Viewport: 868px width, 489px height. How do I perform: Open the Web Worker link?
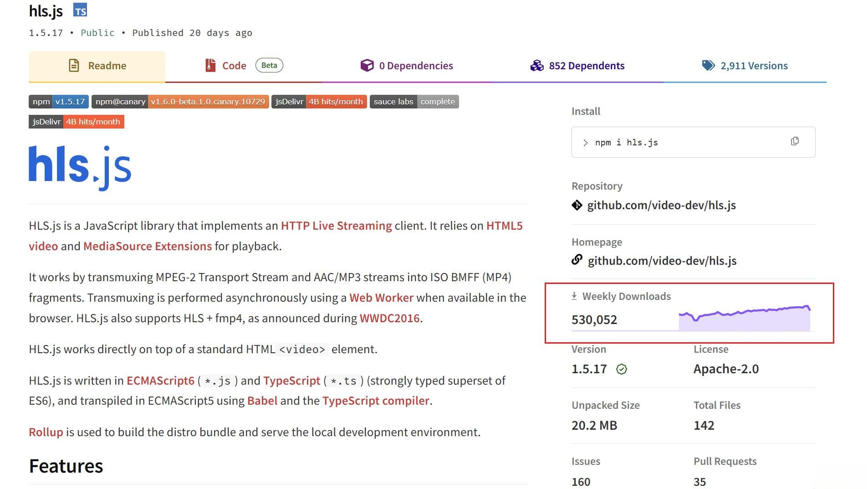click(381, 298)
